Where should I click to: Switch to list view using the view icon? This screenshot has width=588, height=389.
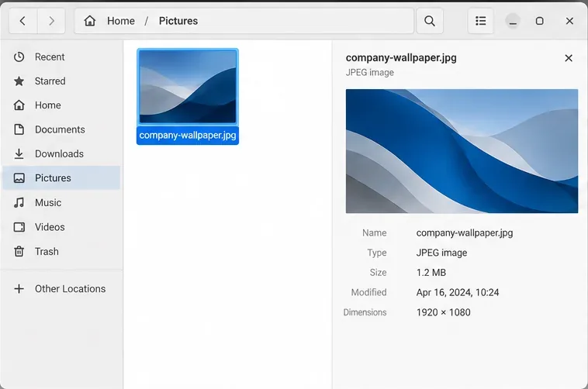tap(481, 21)
